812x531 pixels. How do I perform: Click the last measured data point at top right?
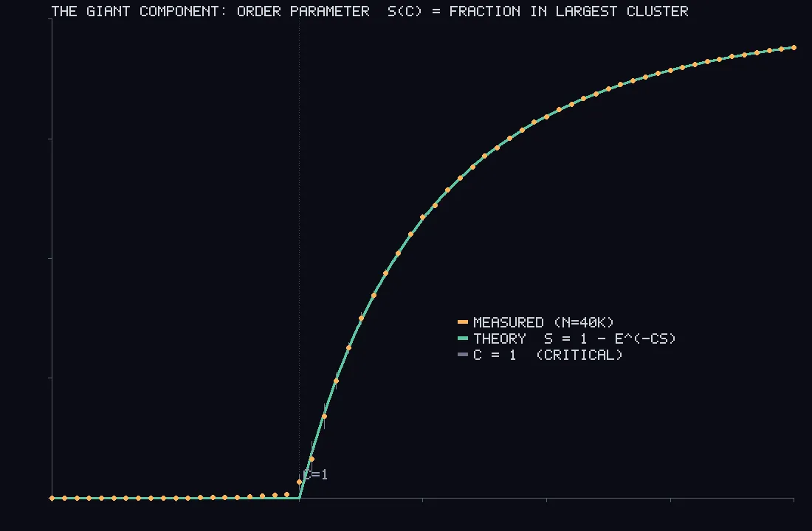(x=794, y=48)
